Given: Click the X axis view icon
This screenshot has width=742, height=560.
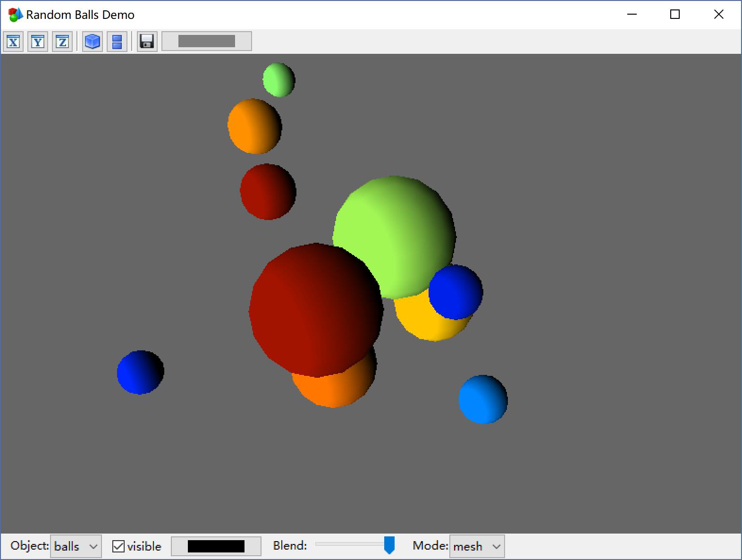Looking at the screenshot, I should coord(13,42).
